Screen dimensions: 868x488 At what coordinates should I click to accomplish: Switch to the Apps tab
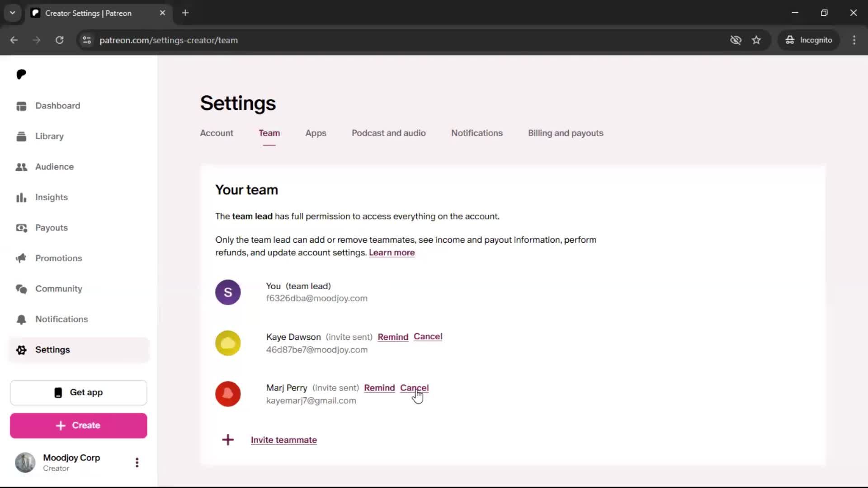(316, 133)
